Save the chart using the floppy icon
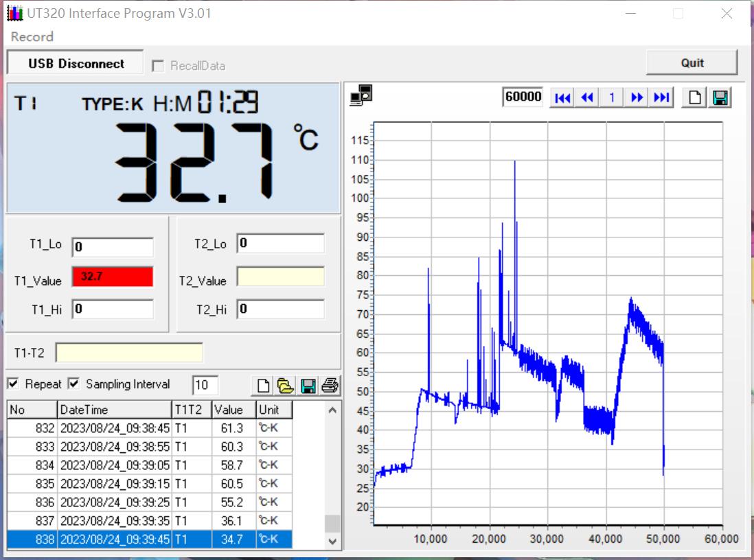 tap(720, 97)
